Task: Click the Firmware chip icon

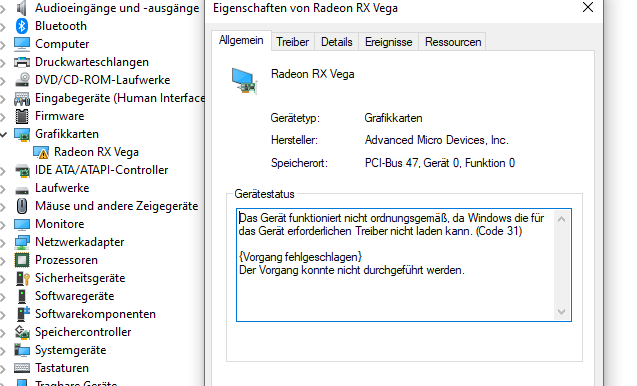Action: point(22,116)
